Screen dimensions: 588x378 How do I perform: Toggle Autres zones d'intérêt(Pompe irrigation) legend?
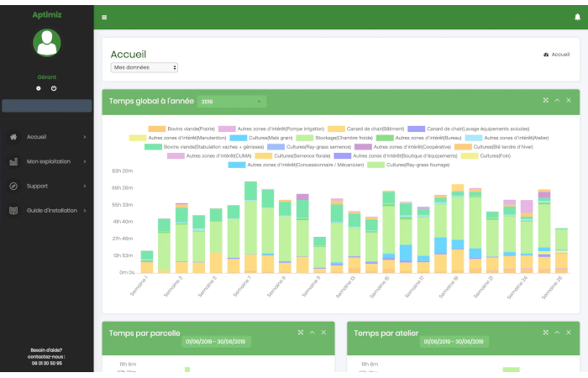[271, 129]
